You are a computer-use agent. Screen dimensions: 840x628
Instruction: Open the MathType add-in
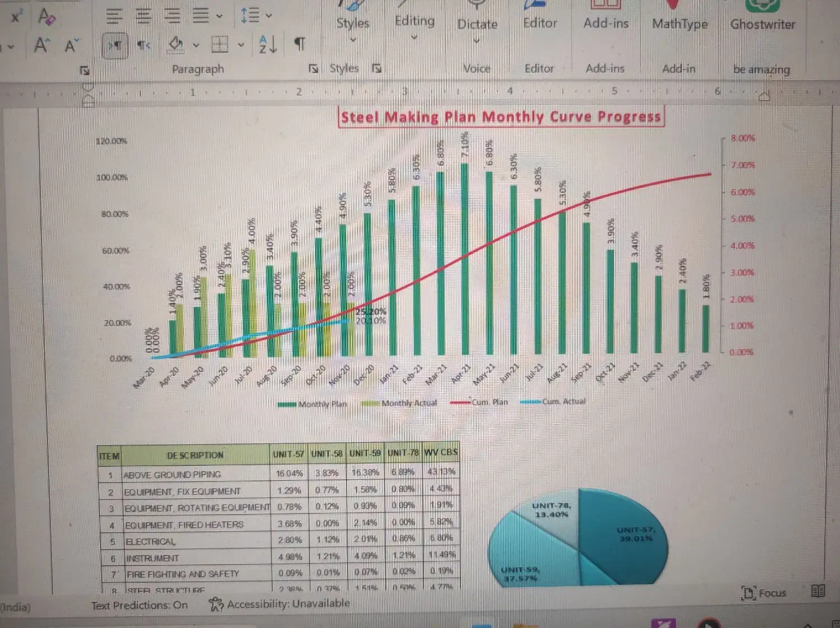pos(680,17)
